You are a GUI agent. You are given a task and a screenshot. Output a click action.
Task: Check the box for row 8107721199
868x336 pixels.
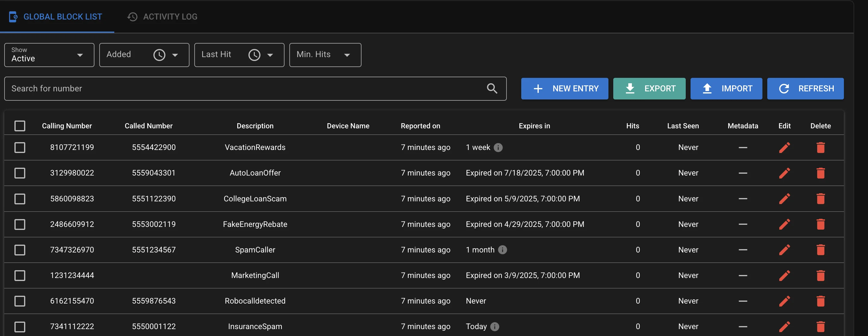point(20,148)
